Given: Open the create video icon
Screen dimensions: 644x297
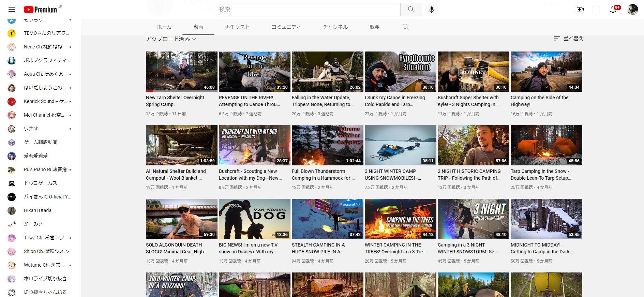Looking at the screenshot, I should 580,10.
